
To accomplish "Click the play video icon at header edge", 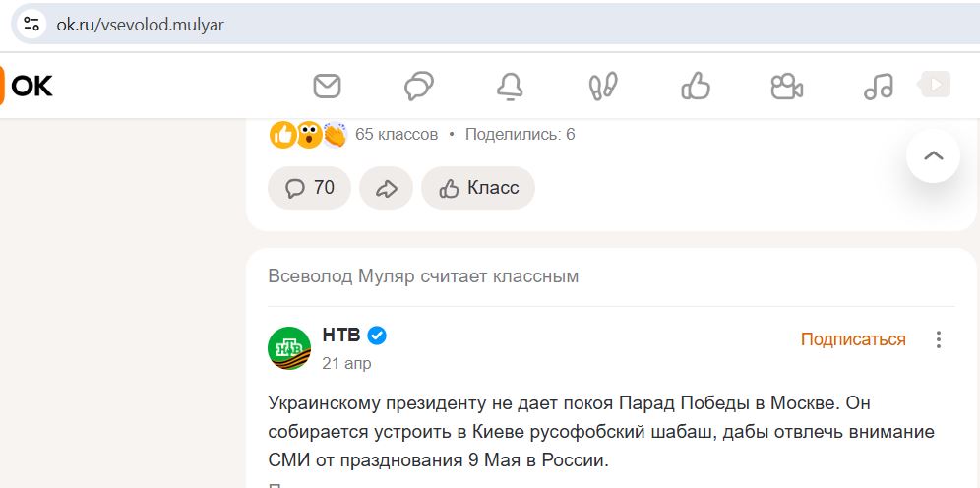I will [935, 85].
